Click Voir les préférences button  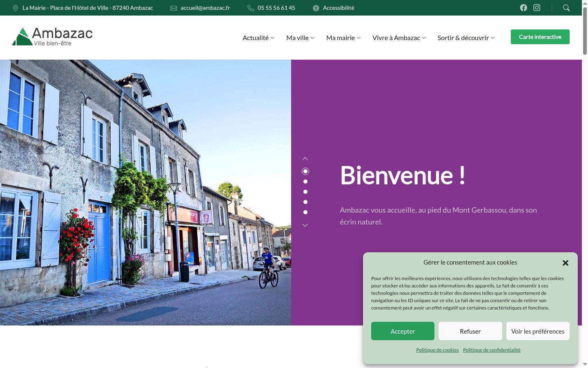point(538,331)
